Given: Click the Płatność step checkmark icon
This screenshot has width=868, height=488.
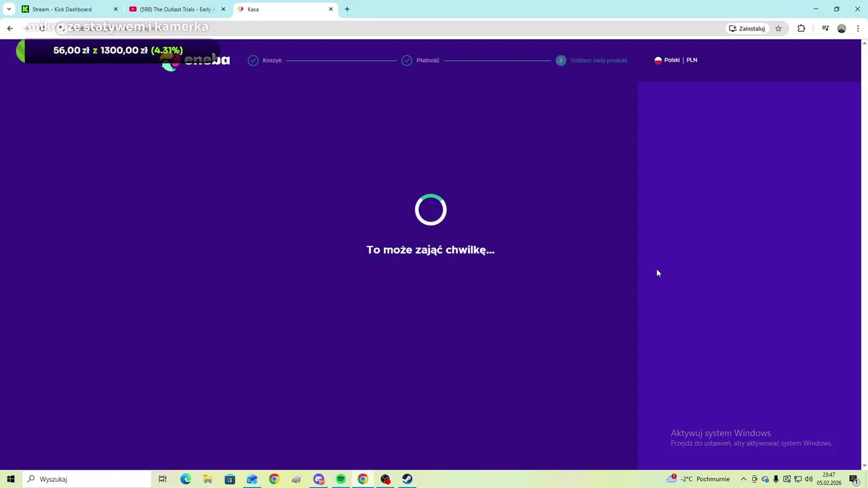Looking at the screenshot, I should coord(406,60).
